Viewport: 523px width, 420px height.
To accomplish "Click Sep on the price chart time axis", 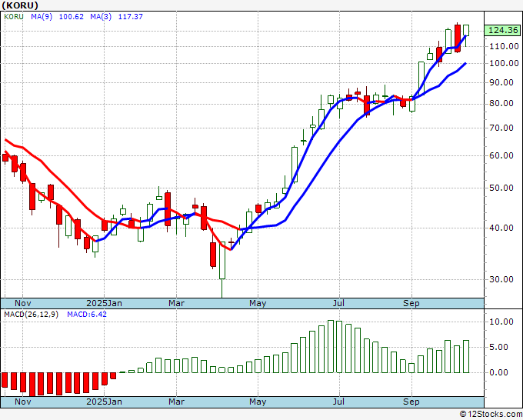I will pyautogui.click(x=411, y=303).
